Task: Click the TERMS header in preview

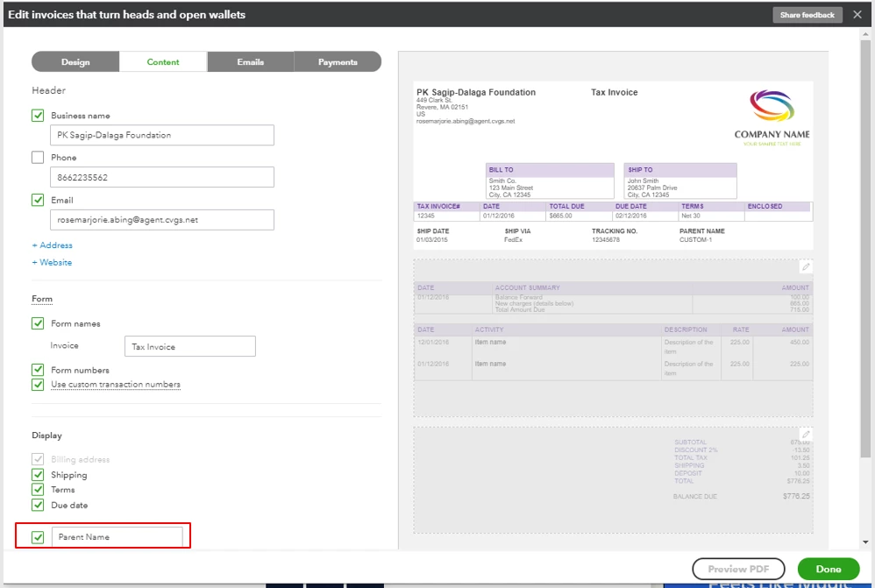Action: [x=693, y=207]
